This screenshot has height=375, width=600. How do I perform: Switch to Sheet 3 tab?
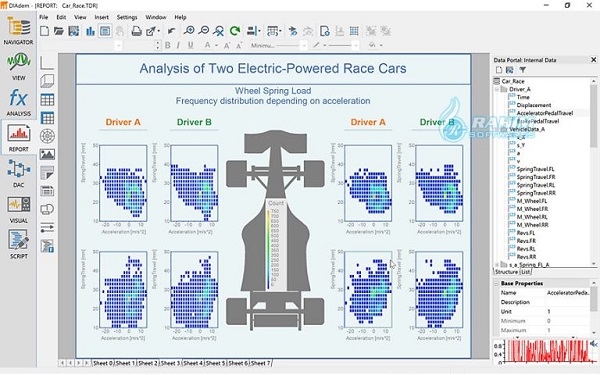(171, 363)
